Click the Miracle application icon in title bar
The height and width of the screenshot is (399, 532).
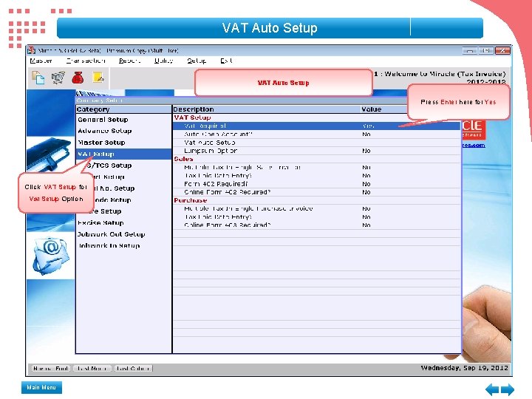point(32,50)
